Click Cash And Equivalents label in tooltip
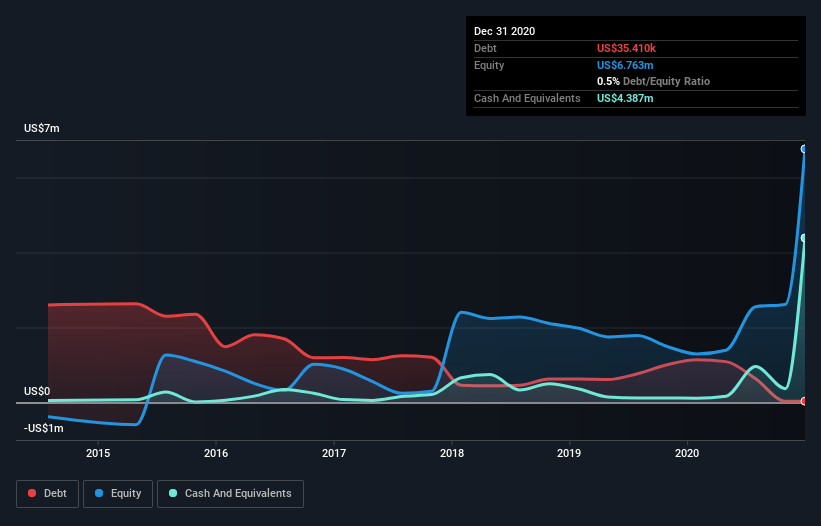Viewport: 821px width, 526px height. [x=527, y=98]
